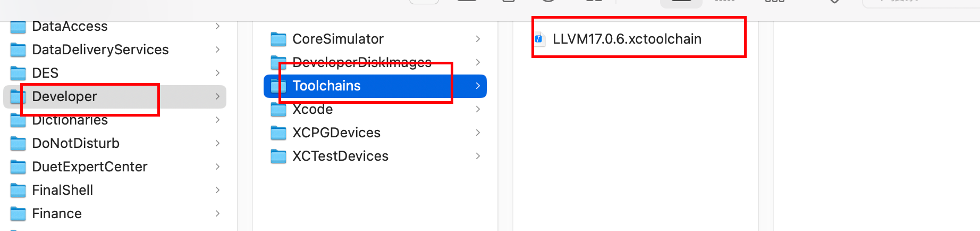Screen dimensions: 980x231
Task: Select the DoNotDisturb folder name
Action: click(x=75, y=143)
